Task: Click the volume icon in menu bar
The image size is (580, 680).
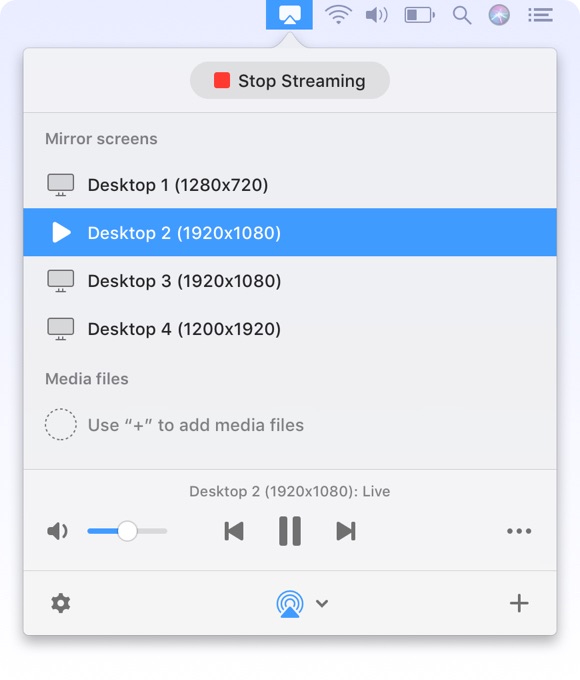Action: 377,15
